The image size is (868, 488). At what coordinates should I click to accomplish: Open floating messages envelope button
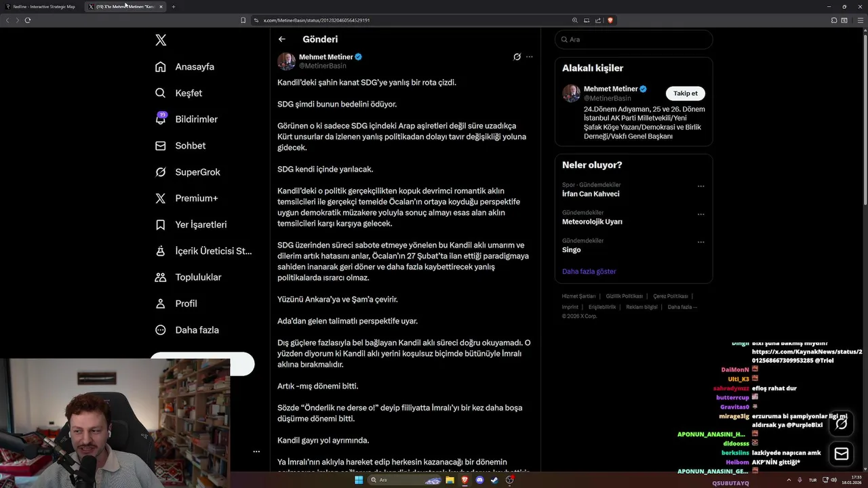click(842, 454)
